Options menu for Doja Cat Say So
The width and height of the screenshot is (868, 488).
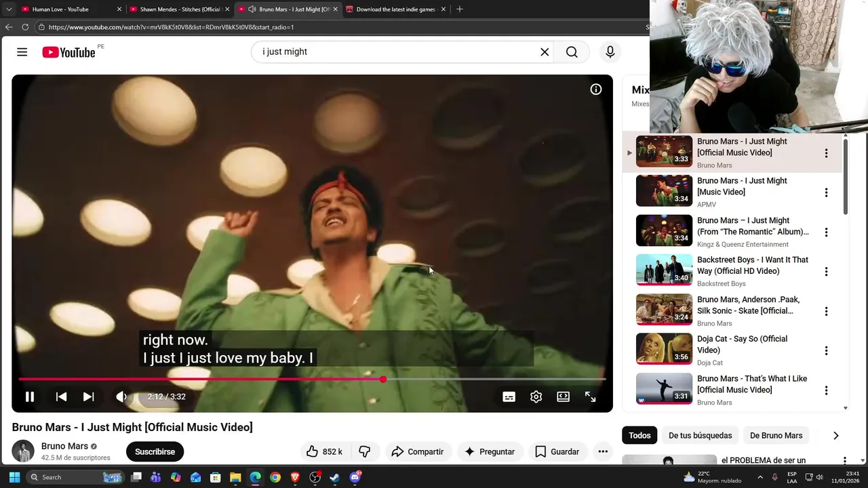click(826, 351)
